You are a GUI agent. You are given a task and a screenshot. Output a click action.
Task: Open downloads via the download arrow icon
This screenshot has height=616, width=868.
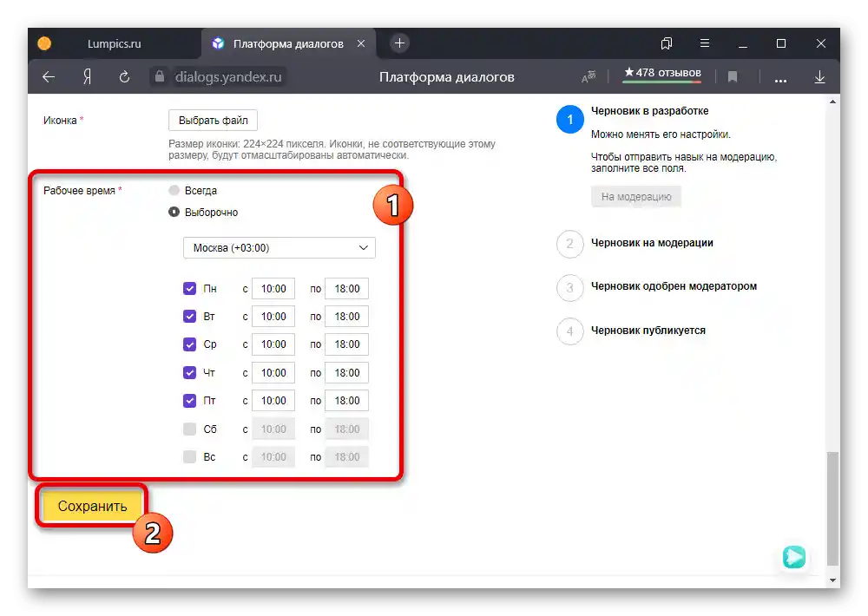pos(820,77)
